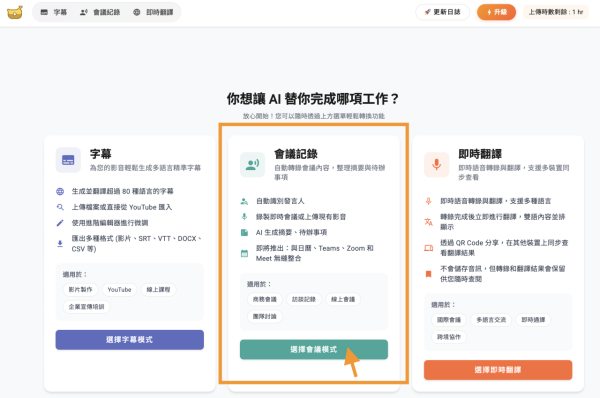Click the bookmark icon beside 不會儲存音訊
The width and height of the screenshot is (600, 398).
click(x=429, y=274)
